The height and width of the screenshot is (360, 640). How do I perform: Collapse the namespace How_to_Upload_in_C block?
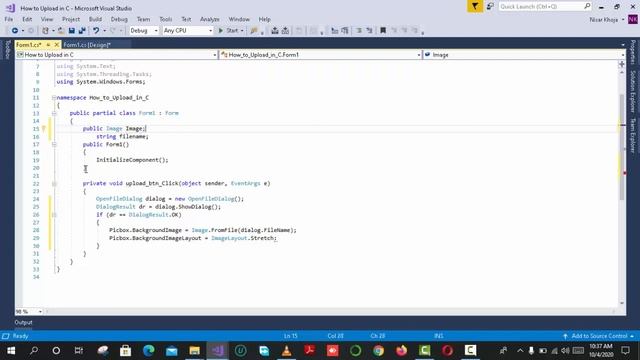click(54, 98)
